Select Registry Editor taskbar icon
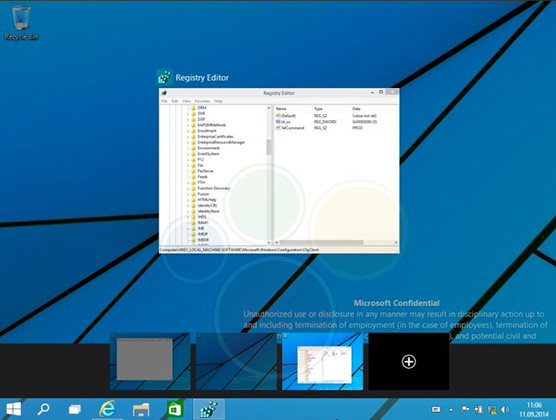The image size is (556, 420). (x=209, y=409)
